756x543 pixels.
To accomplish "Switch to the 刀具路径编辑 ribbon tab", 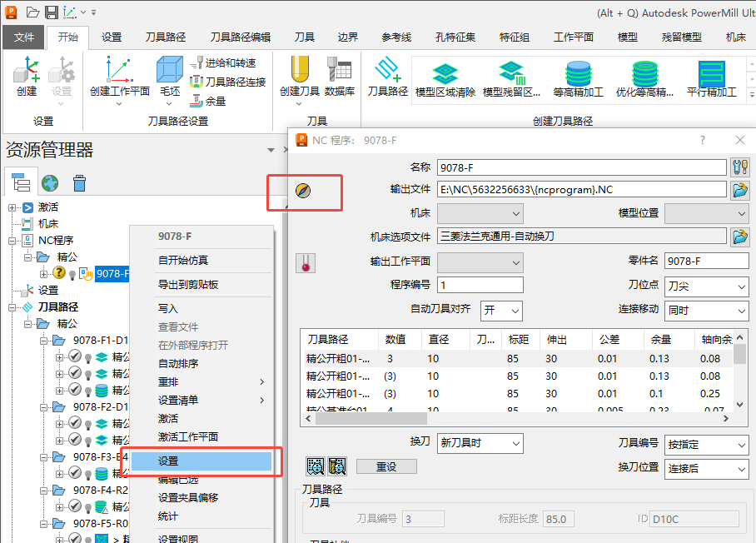I will (x=240, y=37).
